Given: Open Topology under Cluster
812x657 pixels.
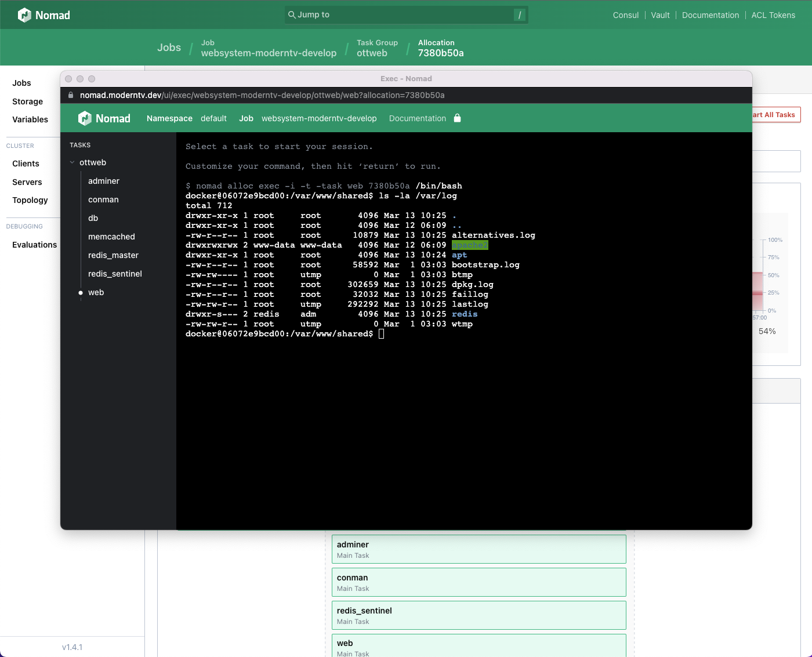Looking at the screenshot, I should tap(30, 200).
